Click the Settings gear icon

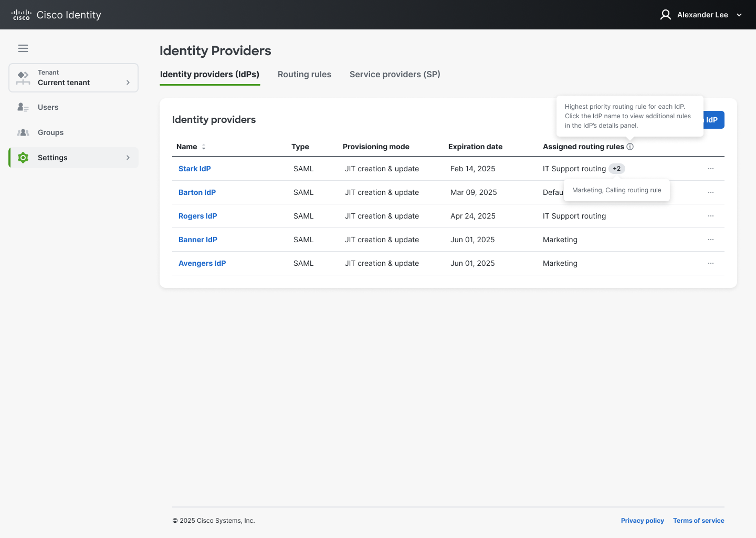[x=23, y=158]
